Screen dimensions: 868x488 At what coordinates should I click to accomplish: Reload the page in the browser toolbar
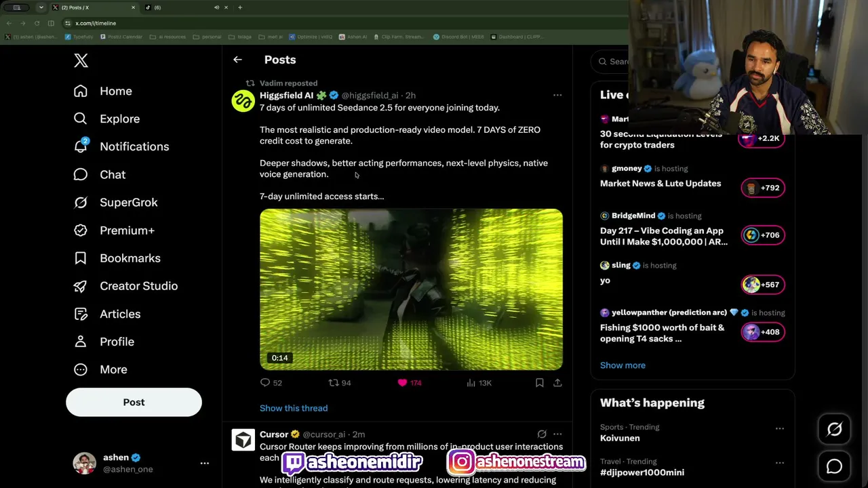click(37, 23)
